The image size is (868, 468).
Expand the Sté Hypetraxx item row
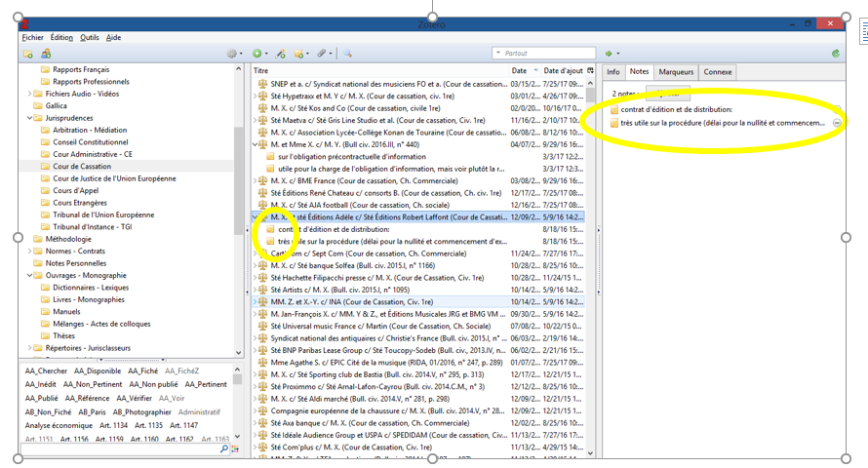(256, 97)
